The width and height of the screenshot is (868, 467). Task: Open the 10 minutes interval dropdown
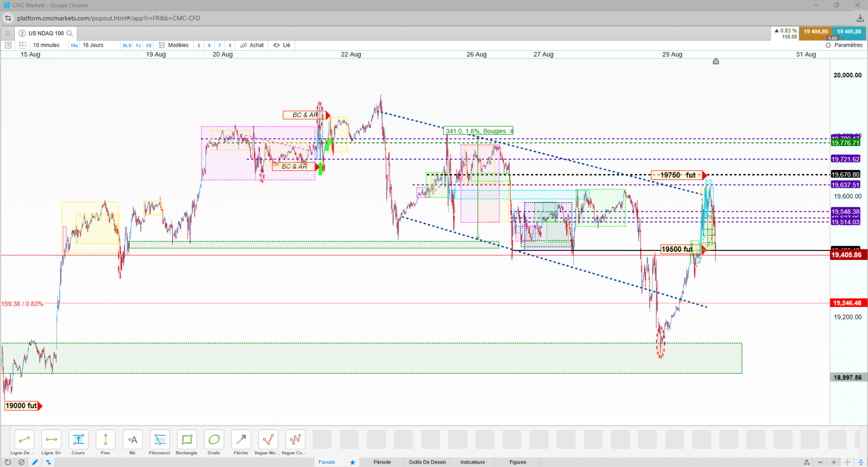pos(46,45)
